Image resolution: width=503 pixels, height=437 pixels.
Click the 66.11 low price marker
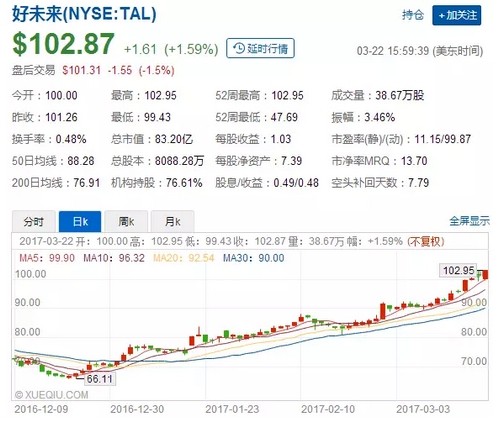[x=99, y=379]
